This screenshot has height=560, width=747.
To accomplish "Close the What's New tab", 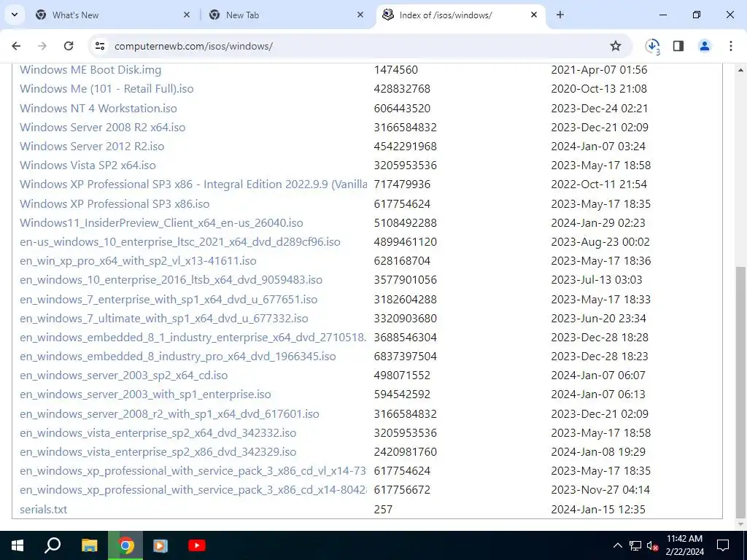I will [187, 15].
